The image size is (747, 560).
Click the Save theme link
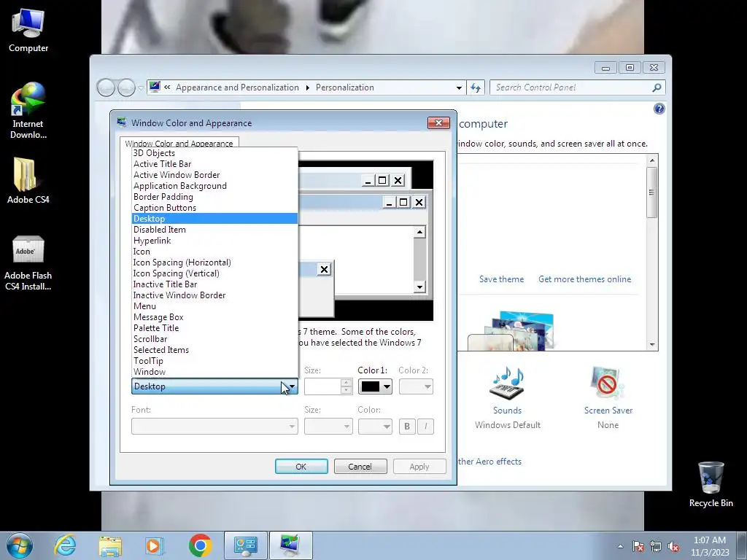(x=501, y=279)
